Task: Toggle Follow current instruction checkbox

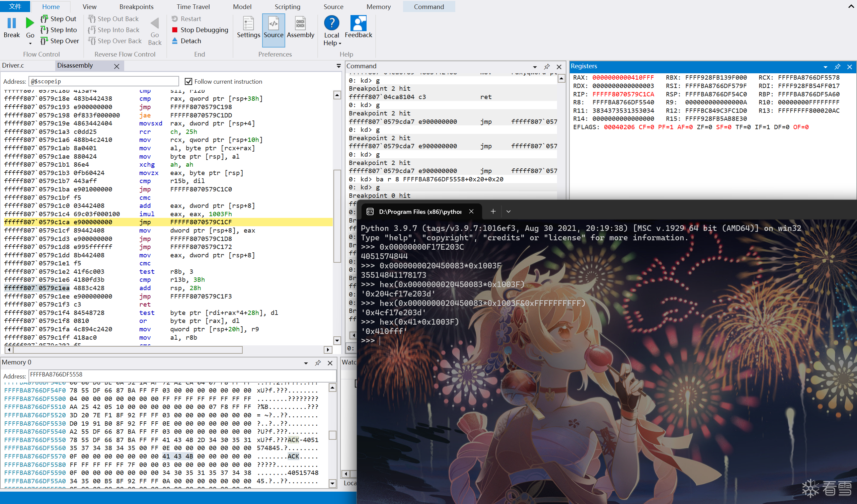Action: 188,81
